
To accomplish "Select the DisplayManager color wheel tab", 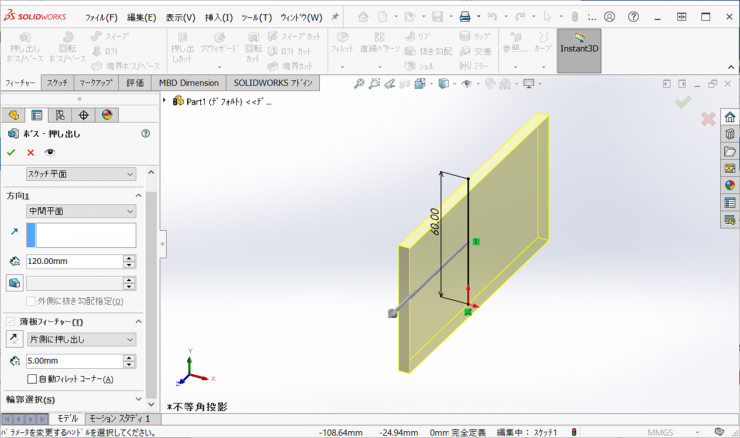I will pyautogui.click(x=107, y=115).
